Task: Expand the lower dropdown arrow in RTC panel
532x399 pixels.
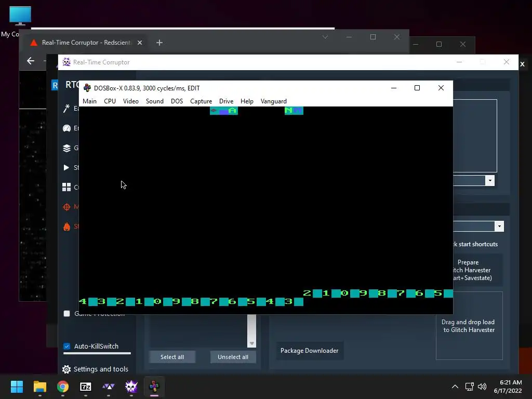Action: (499, 227)
